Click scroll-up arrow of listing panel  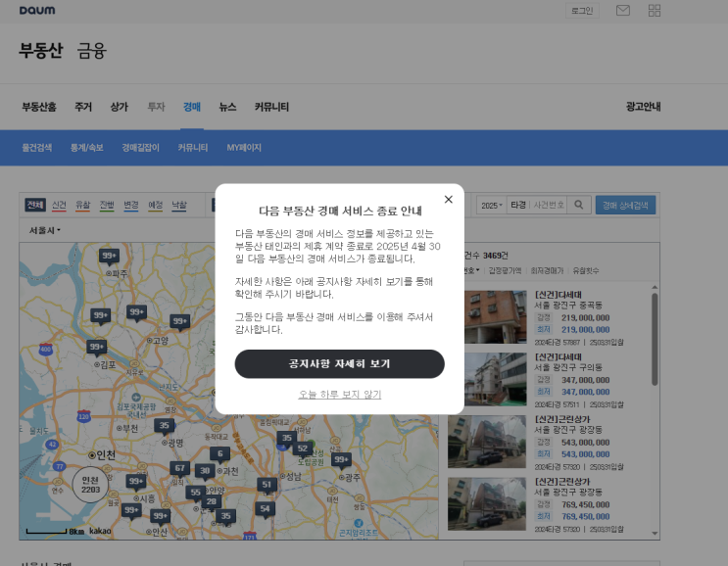pyautogui.click(x=655, y=287)
